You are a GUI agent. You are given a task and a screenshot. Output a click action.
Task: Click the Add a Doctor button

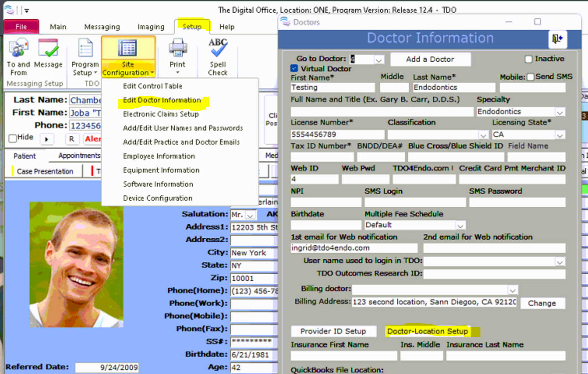coord(430,59)
